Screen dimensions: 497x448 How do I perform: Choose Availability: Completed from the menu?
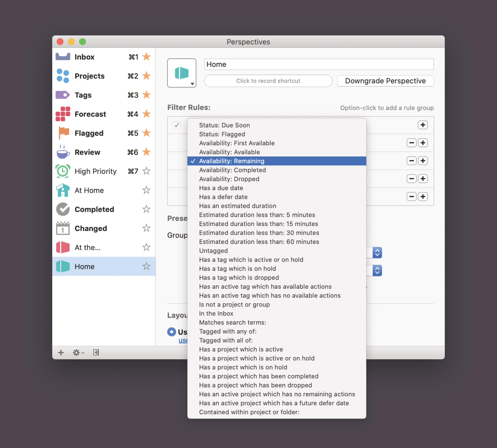click(232, 170)
